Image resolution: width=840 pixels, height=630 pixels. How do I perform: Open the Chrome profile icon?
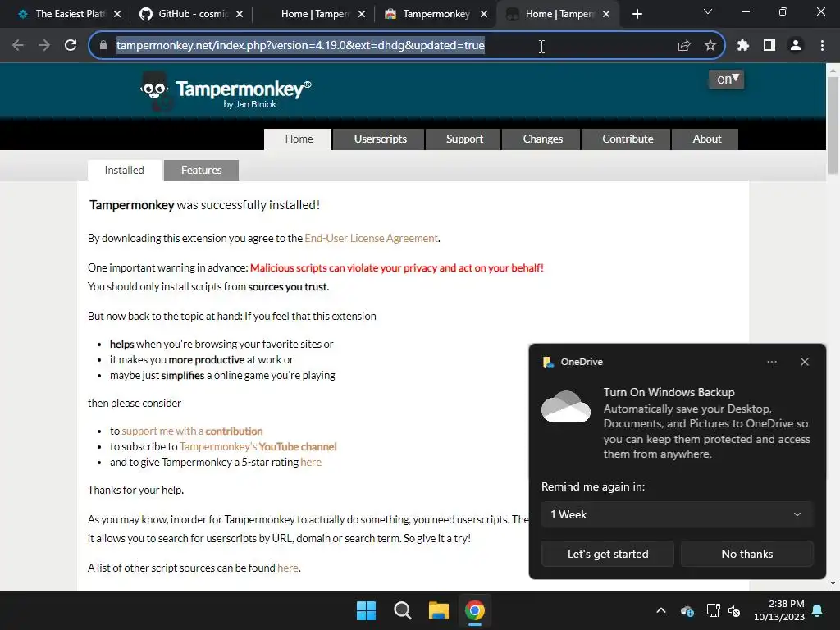click(796, 46)
